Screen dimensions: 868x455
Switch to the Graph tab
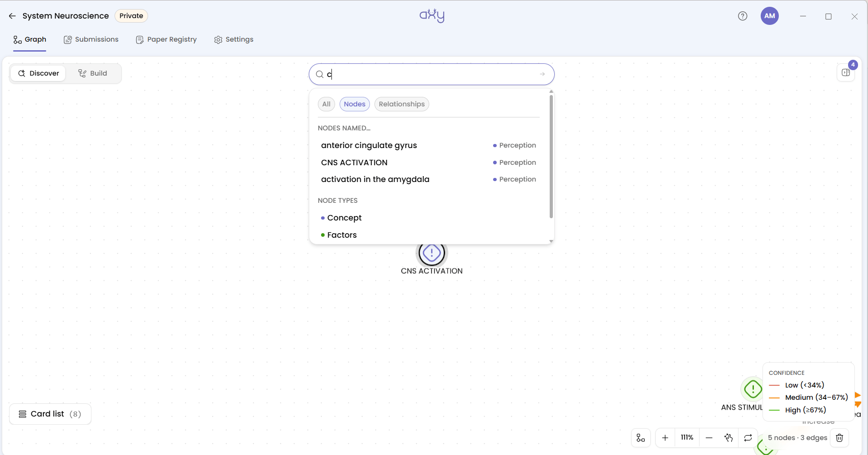pos(30,40)
